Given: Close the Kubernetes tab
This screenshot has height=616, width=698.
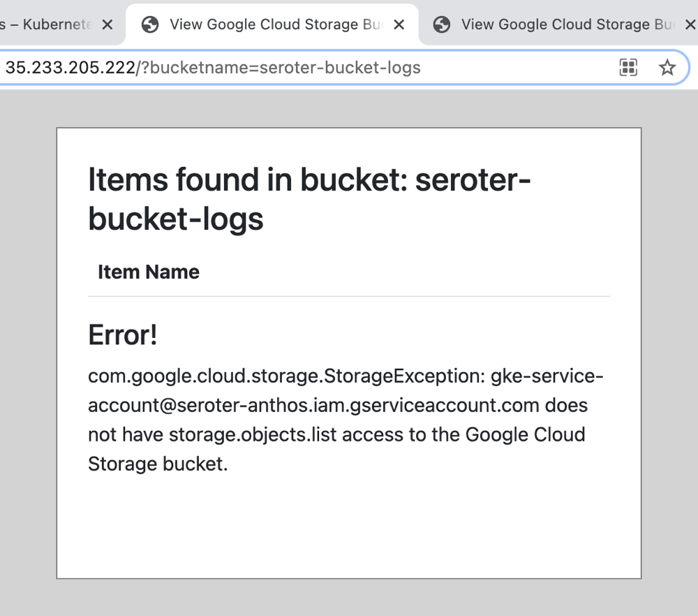Looking at the screenshot, I should tap(107, 24).
